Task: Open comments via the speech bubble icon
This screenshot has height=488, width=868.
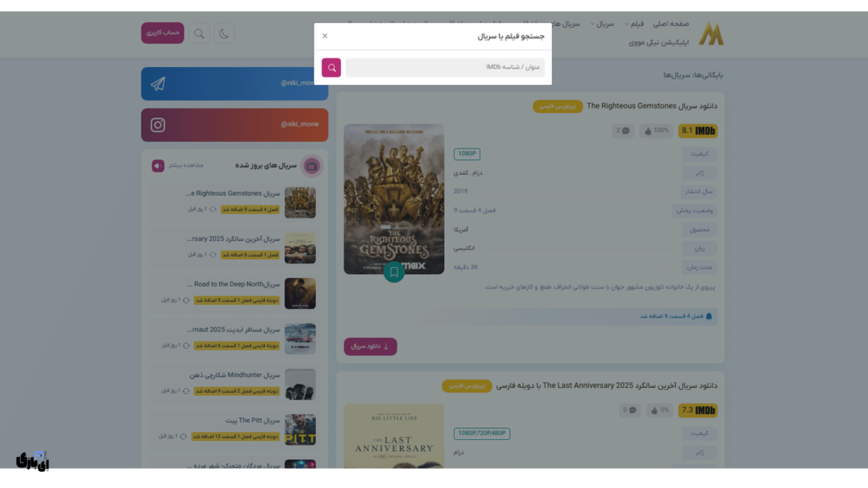Action: 626,131
